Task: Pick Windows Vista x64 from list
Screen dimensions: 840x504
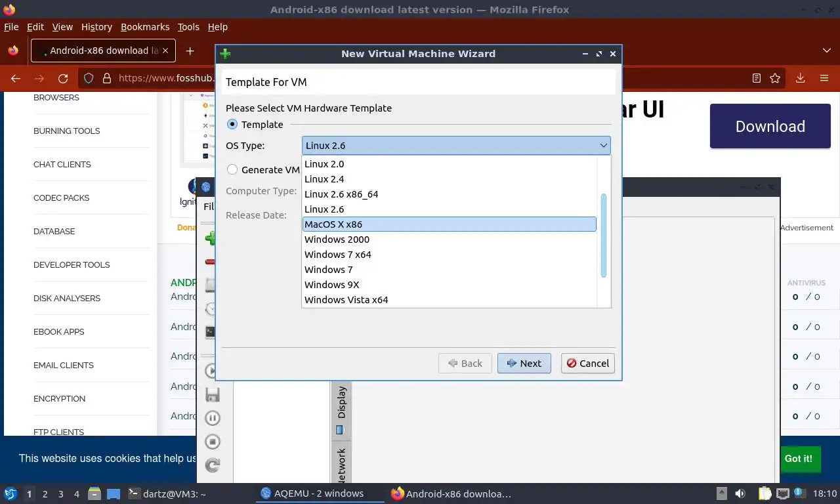Action: (x=450, y=300)
